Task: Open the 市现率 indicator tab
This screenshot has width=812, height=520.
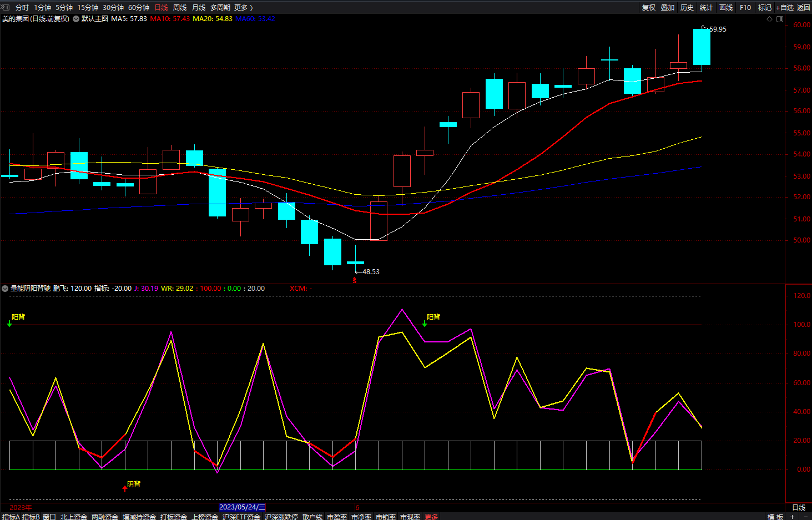Action: [410, 517]
